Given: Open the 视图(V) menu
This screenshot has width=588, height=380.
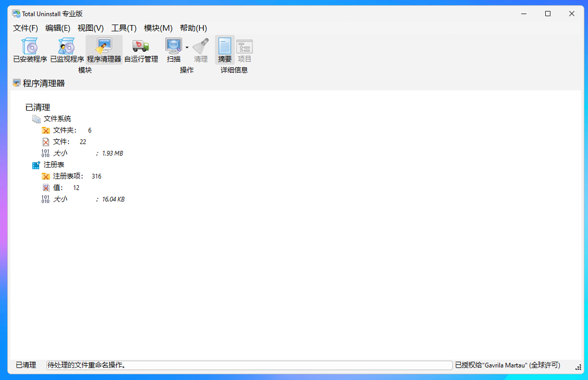Looking at the screenshot, I should pyautogui.click(x=90, y=28).
